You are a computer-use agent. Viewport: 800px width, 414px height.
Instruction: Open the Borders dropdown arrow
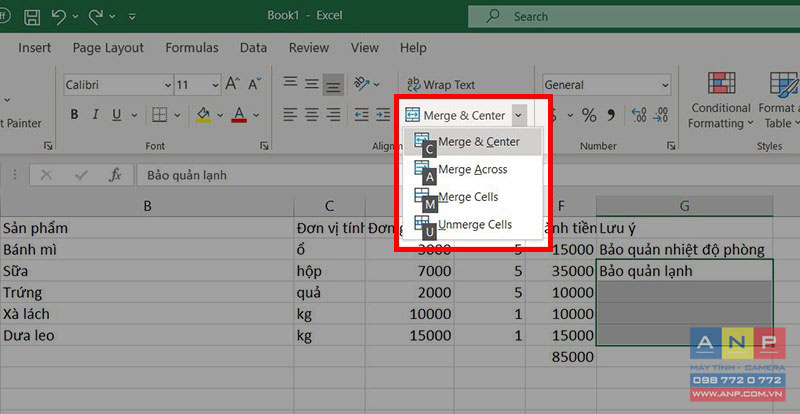[178, 115]
